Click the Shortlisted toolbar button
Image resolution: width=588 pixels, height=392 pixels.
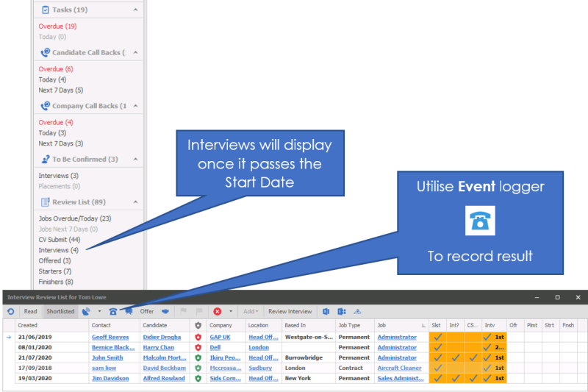coord(60,311)
